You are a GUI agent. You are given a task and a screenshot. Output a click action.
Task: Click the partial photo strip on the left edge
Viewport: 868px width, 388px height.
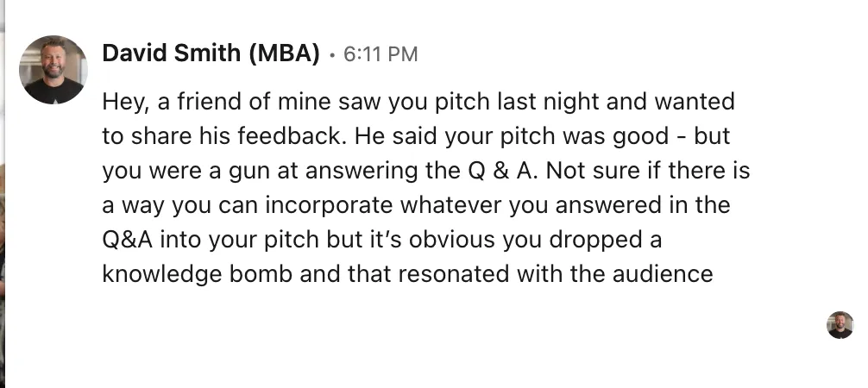[x=3, y=194]
